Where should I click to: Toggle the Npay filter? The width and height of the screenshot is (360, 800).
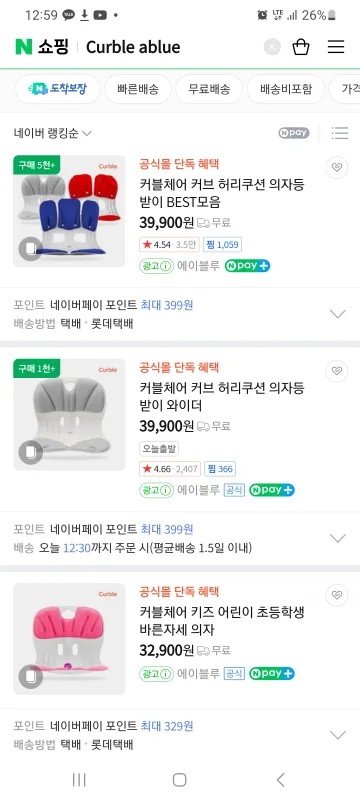294,133
